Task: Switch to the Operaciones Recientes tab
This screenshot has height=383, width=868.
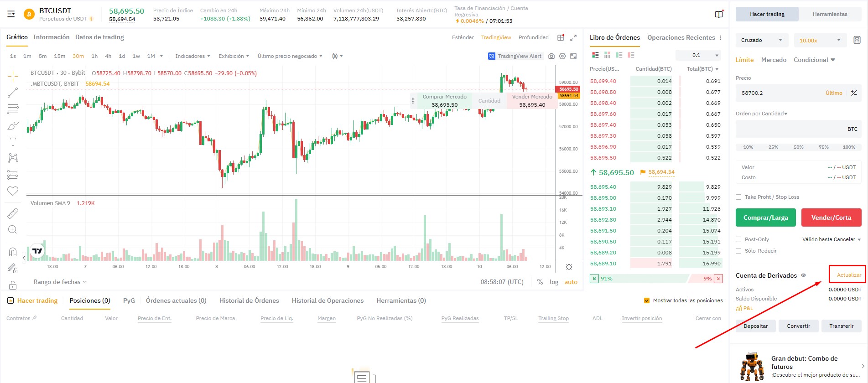Action: click(x=681, y=37)
